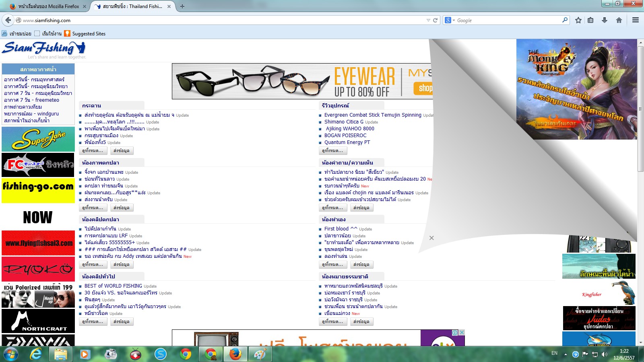
Task: Click the Windows Start orb
Action: click(x=10, y=354)
